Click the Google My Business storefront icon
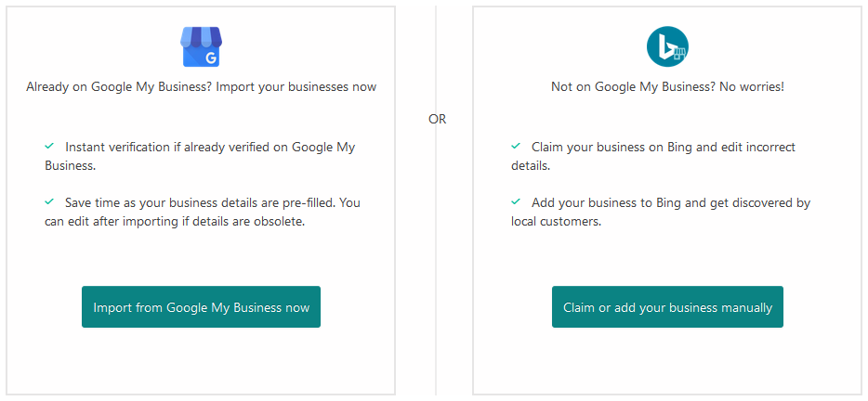Screen dimensions: 868x401 [x=202, y=47]
